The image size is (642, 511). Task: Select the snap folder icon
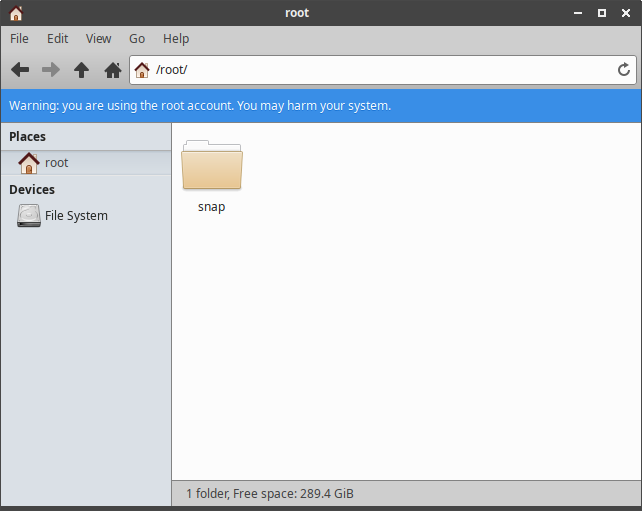click(212, 165)
